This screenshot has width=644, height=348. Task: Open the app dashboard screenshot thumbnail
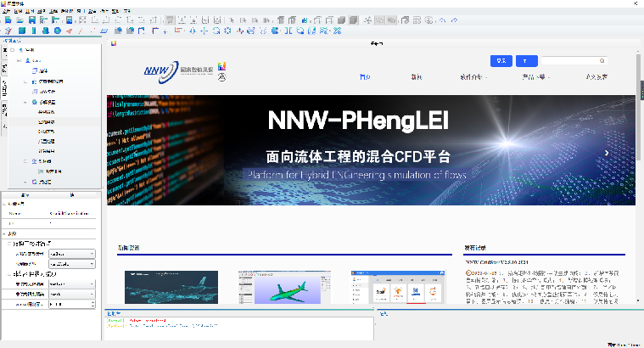[x=399, y=287]
